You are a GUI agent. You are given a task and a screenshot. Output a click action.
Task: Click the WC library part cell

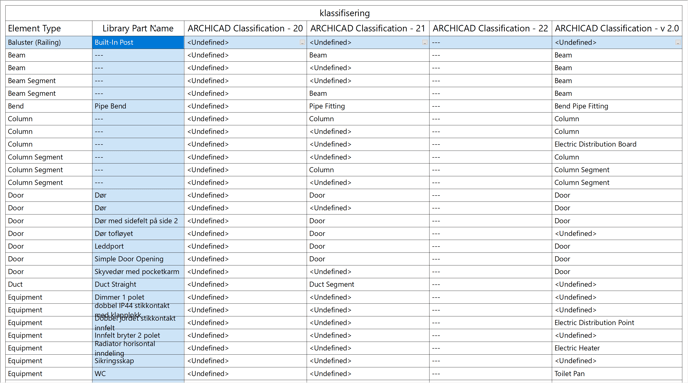click(138, 373)
